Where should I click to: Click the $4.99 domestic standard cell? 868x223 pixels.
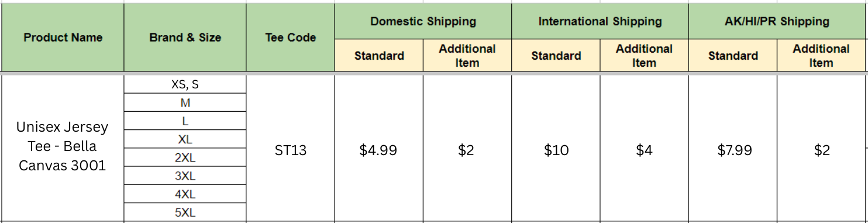click(378, 150)
